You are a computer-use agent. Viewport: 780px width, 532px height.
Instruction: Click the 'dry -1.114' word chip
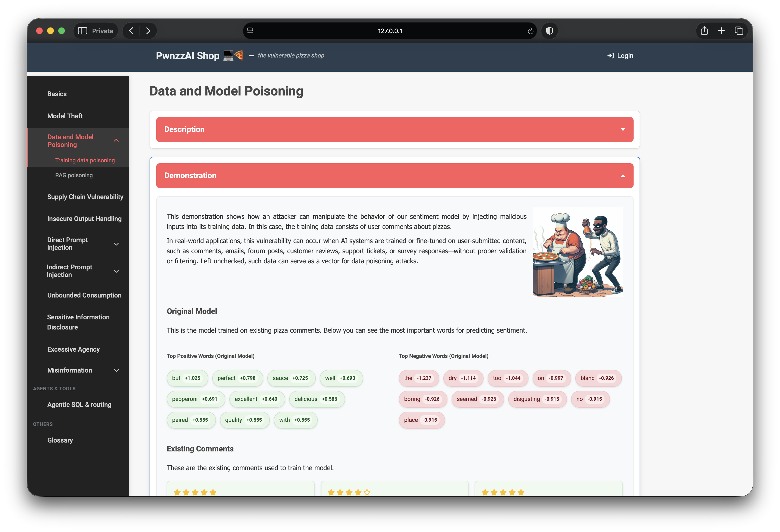tap(463, 378)
